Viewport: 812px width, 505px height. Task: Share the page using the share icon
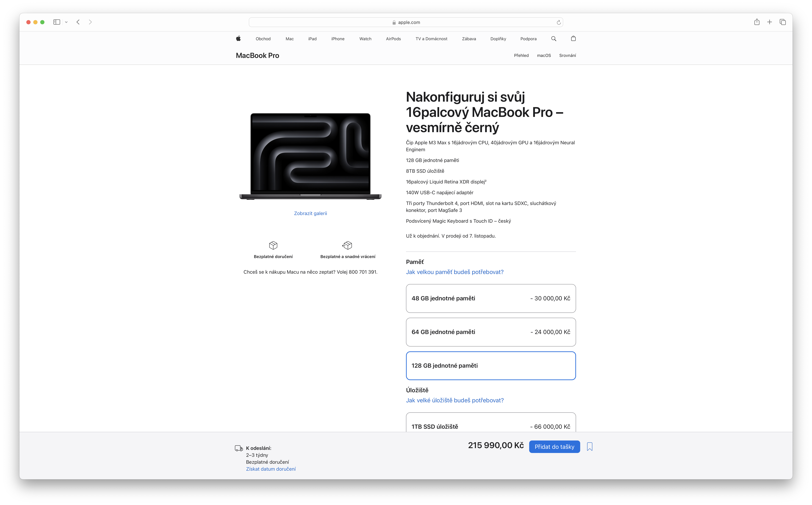click(x=756, y=22)
